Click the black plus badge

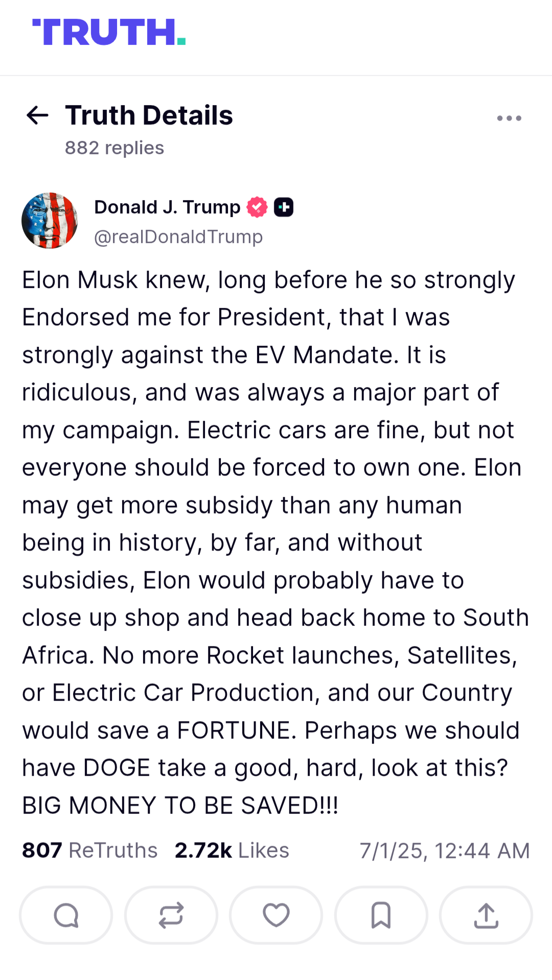[x=284, y=207]
